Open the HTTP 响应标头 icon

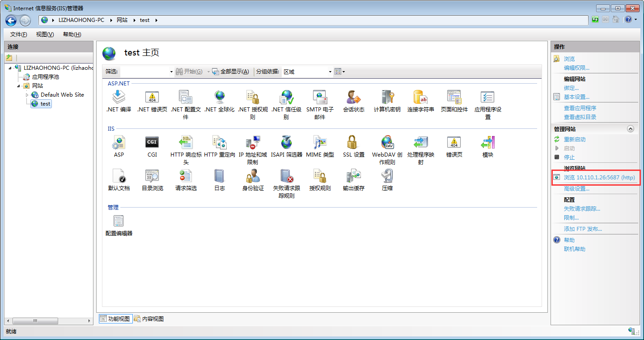(x=186, y=142)
